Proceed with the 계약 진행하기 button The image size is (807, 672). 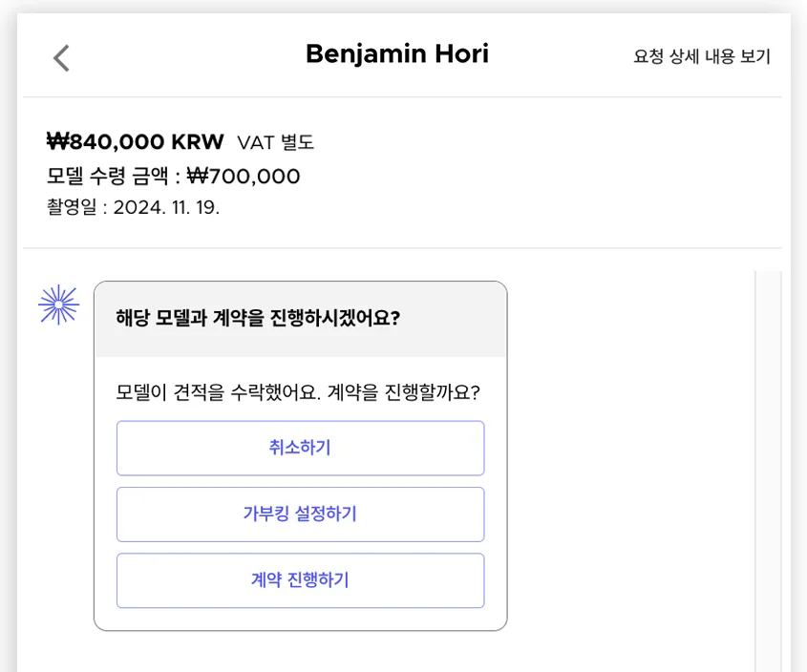click(300, 580)
